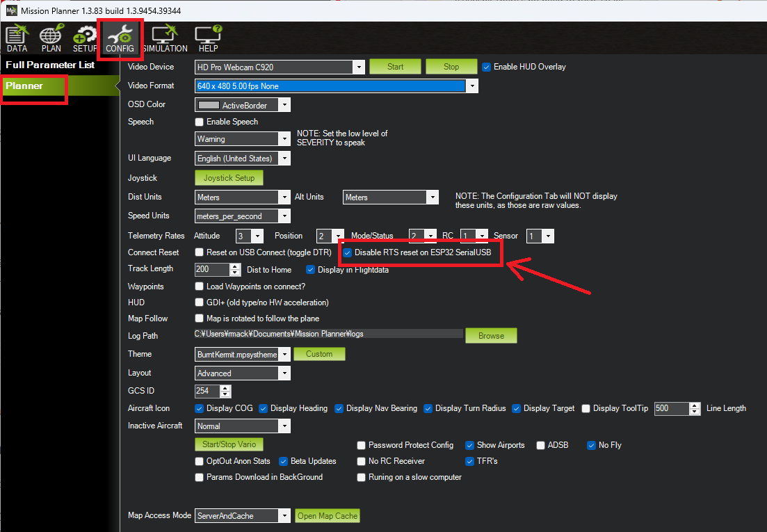This screenshot has width=767, height=532.
Task: Open the Full Parameter List tab
Action: point(50,65)
